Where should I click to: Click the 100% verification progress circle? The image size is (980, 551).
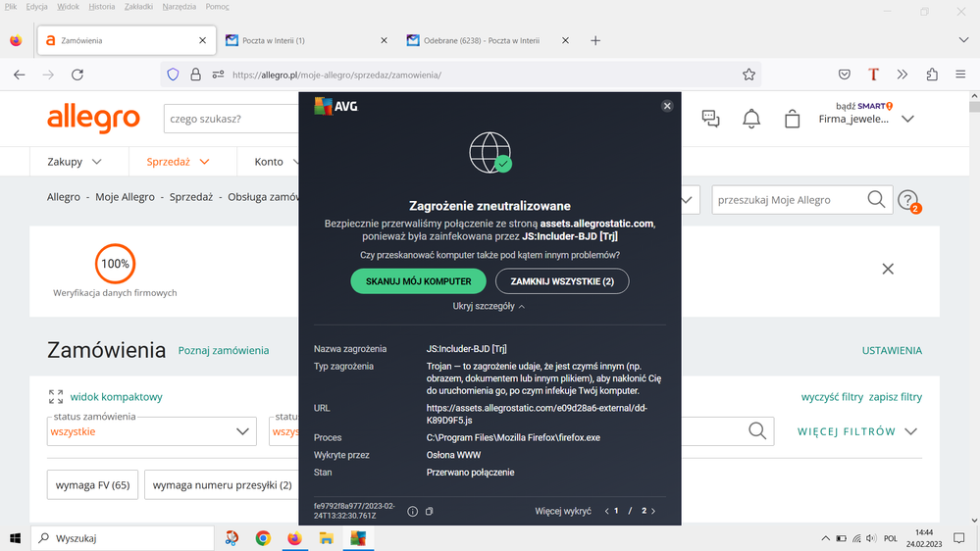coord(115,264)
